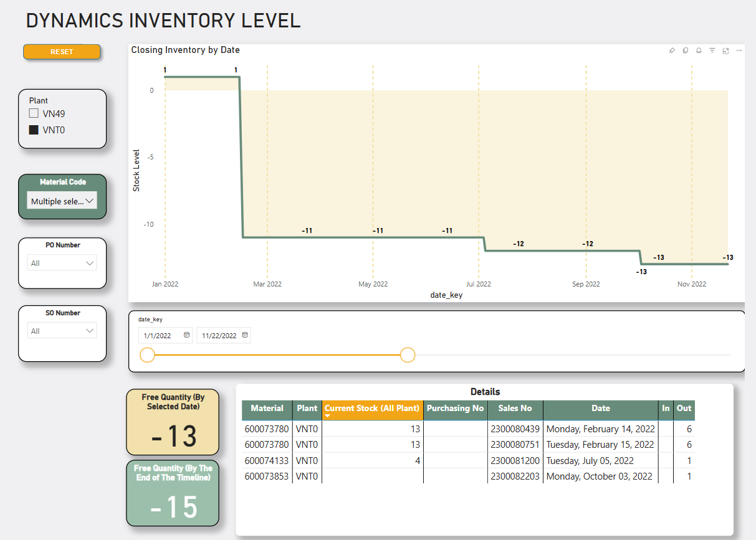Uncheck the VNT0 plant checkbox
756x540 pixels.
[34, 130]
